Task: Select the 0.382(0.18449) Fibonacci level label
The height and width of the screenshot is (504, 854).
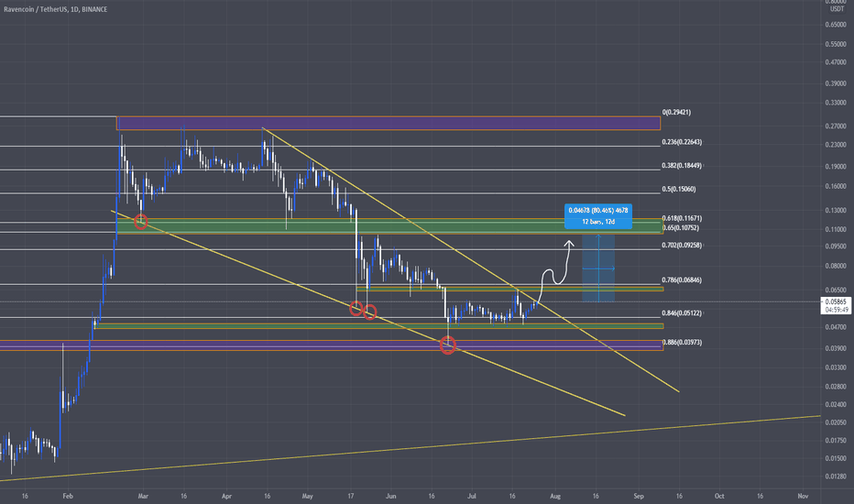Action: tap(682, 166)
